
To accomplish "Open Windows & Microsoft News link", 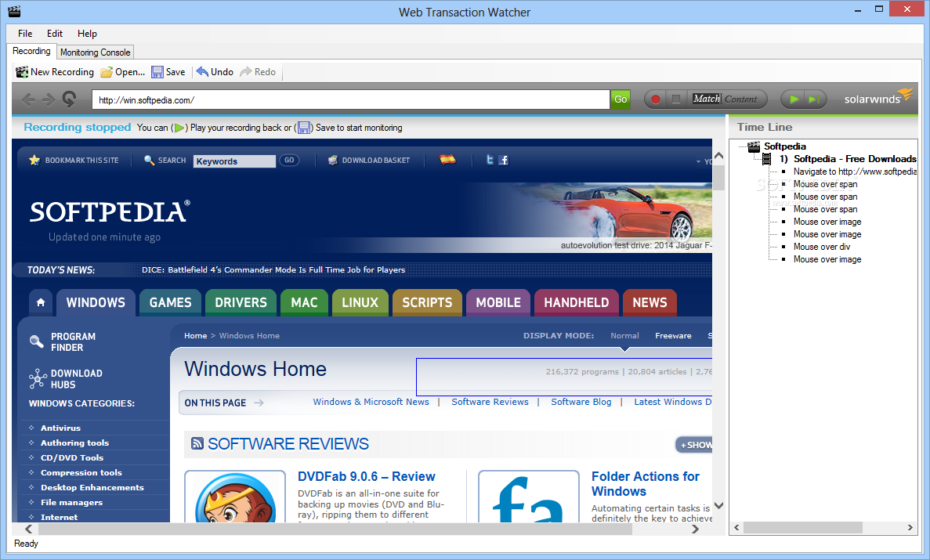I will pyautogui.click(x=371, y=403).
